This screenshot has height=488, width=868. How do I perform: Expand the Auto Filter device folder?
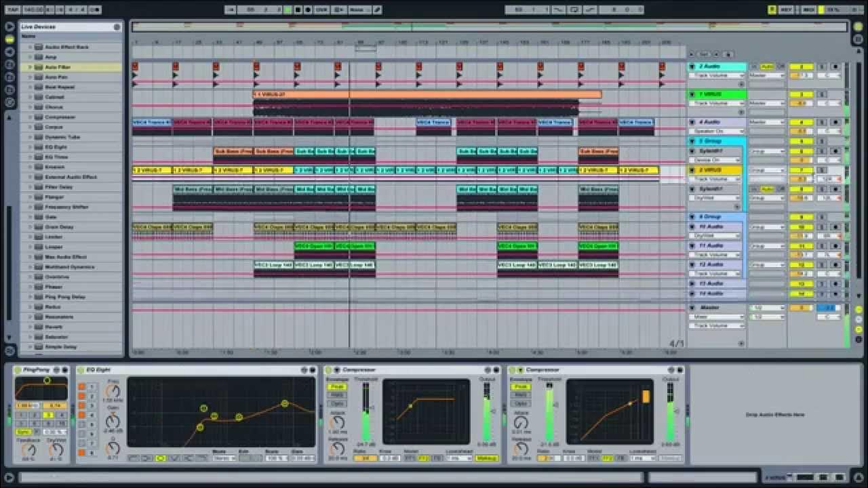[x=31, y=67]
